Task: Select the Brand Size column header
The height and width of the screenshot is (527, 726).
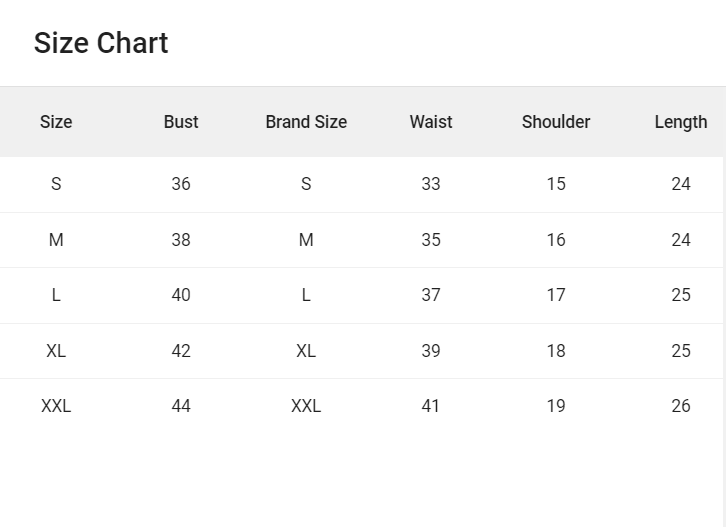Action: 306,122
